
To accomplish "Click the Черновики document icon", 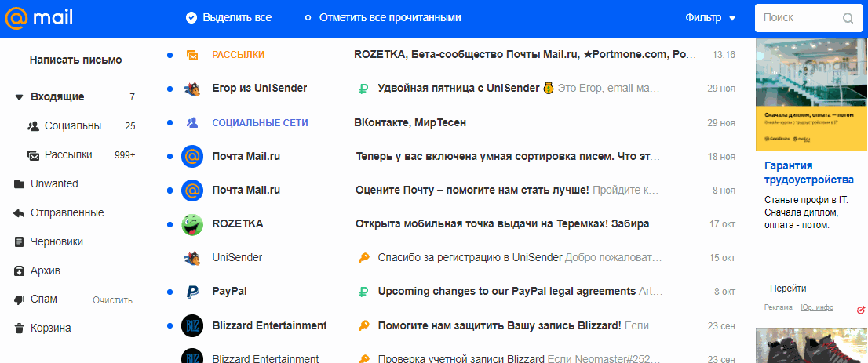I will (20, 241).
